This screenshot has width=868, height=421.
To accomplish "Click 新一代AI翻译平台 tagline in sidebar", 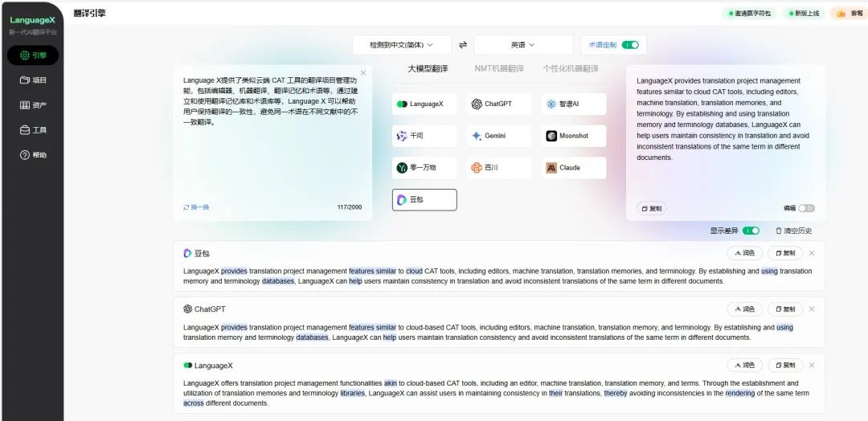I will [33, 32].
